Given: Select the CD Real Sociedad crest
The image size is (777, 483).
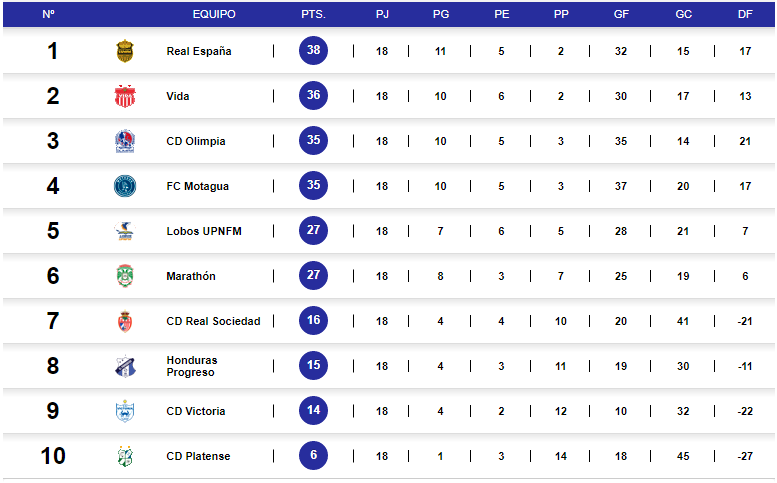Looking at the screenshot, I should pos(124,321).
